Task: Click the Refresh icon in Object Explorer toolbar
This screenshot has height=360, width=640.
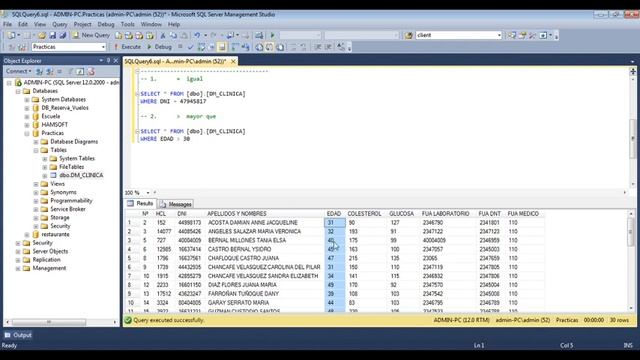Action: click(80, 71)
